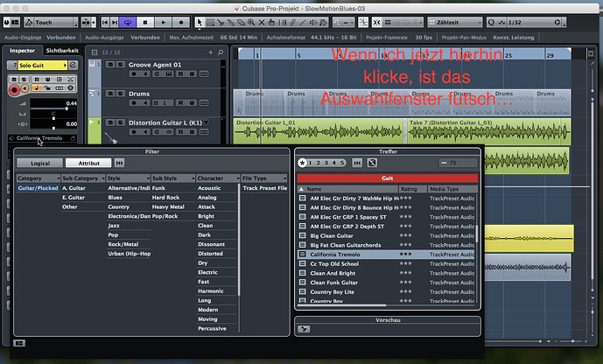Toggle the purple Cycle loop button

(x=127, y=22)
